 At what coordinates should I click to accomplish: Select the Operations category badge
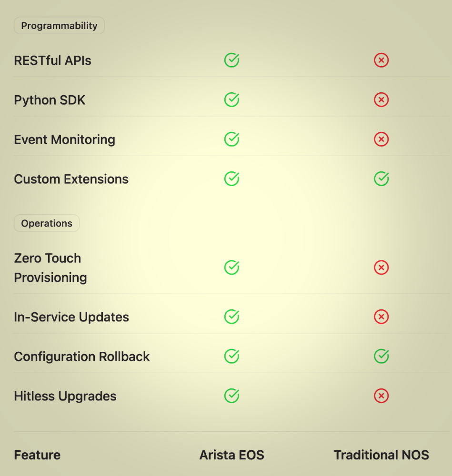tap(47, 223)
